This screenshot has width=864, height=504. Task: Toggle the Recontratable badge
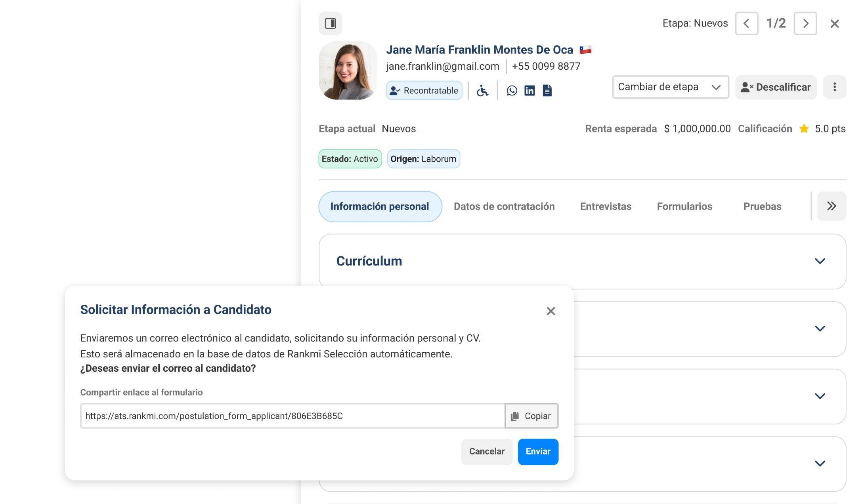coord(424,90)
